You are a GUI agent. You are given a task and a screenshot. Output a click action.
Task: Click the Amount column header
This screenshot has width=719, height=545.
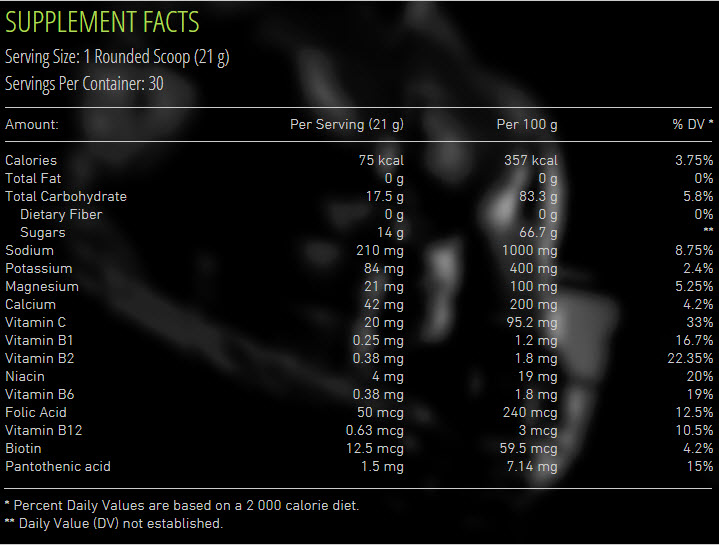click(x=32, y=125)
